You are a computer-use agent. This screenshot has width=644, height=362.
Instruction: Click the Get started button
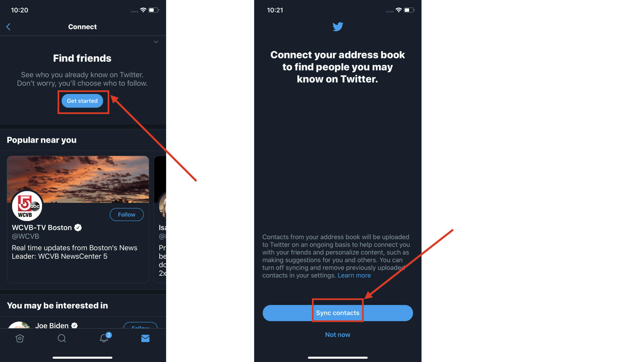[82, 101]
